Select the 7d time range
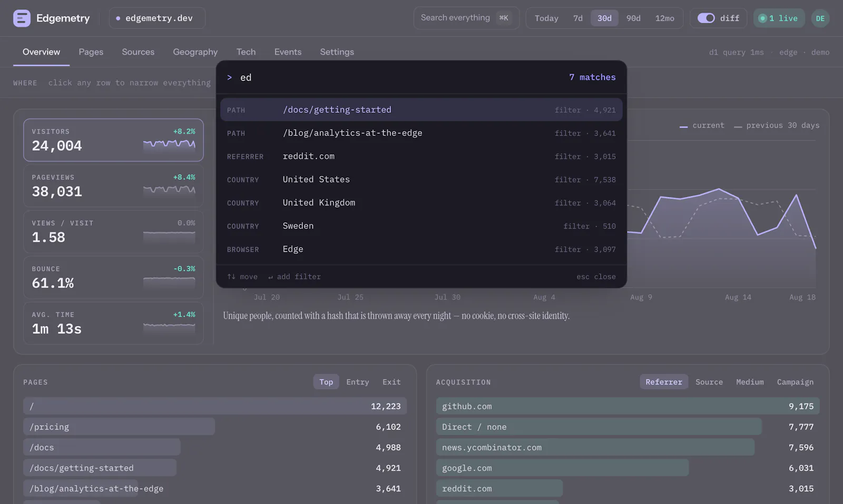Viewport: 843px width, 504px height. (x=578, y=18)
